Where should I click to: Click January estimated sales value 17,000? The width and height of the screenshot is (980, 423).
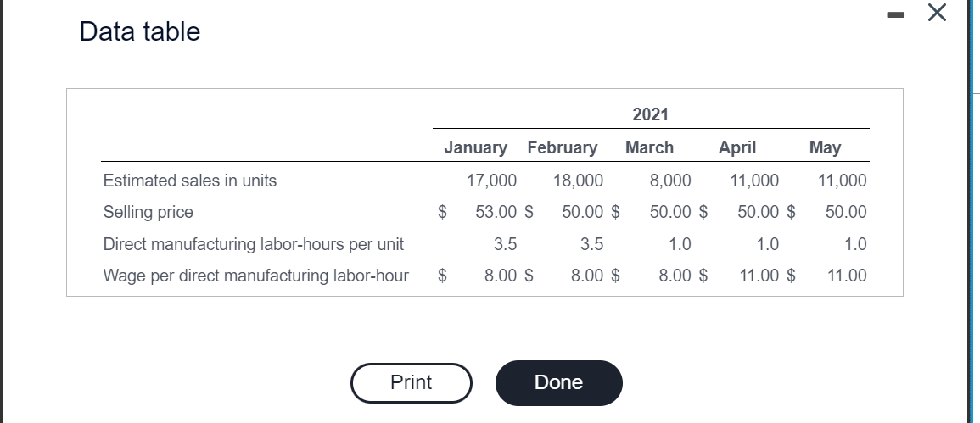(x=492, y=181)
